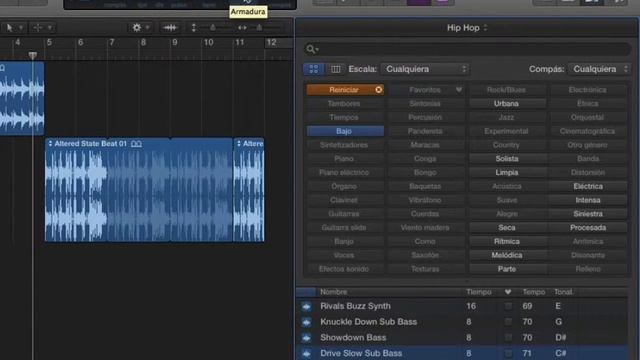This screenshot has width=640, height=360.
Task: Sort the loops by the Tempo column
Action: coord(534,292)
